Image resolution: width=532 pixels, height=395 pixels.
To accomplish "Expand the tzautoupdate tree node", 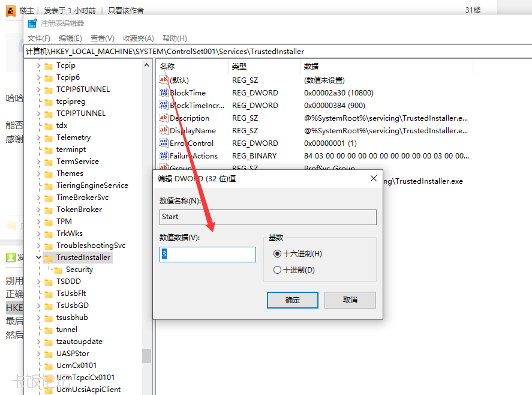I will point(38,342).
